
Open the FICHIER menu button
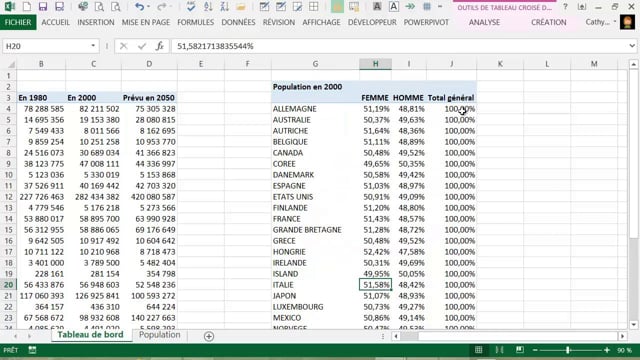click(18, 22)
